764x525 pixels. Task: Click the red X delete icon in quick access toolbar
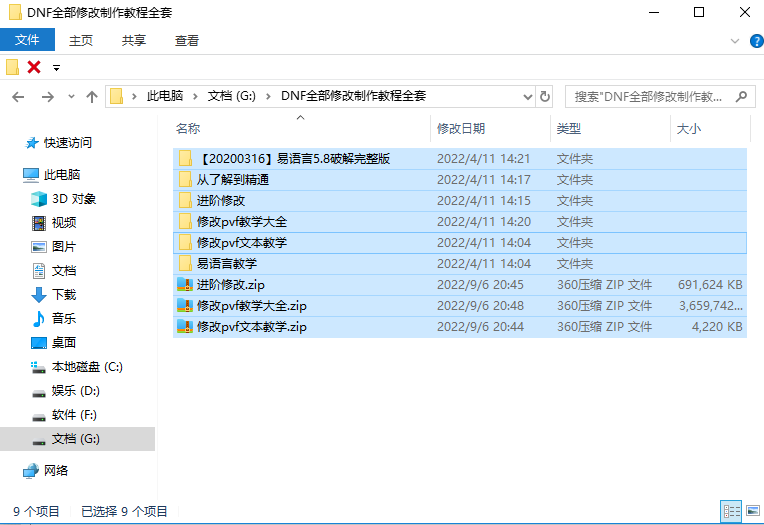[x=34, y=67]
